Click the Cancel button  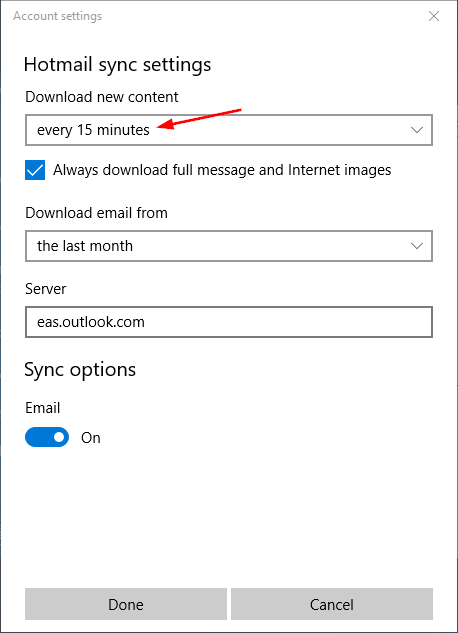[332, 604]
